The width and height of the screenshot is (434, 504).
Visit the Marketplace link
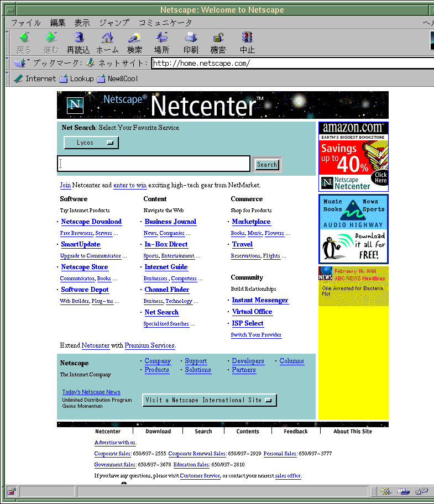pos(251,222)
